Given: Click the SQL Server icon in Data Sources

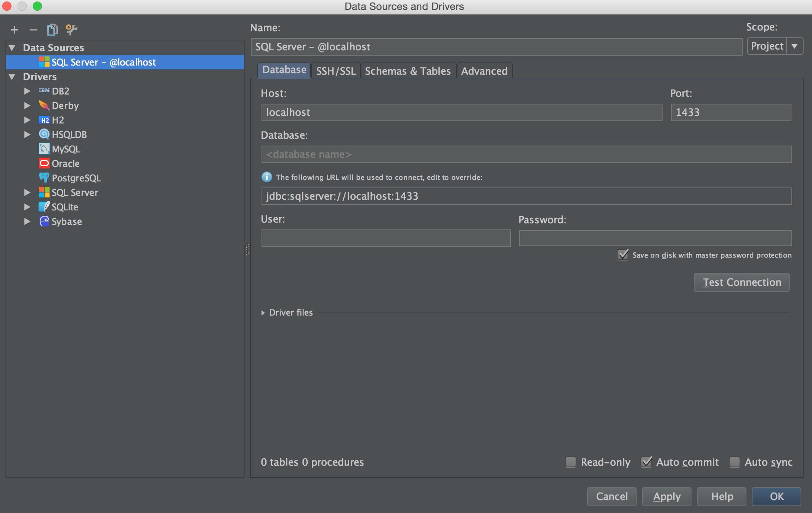Looking at the screenshot, I should [x=44, y=62].
